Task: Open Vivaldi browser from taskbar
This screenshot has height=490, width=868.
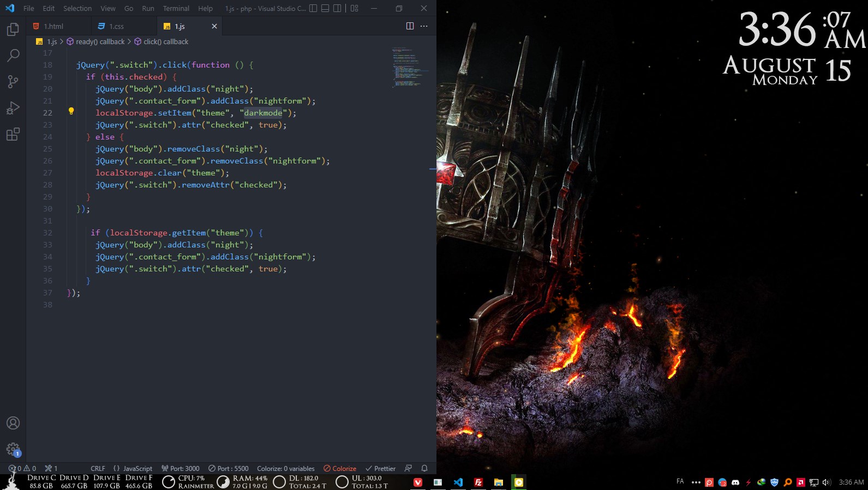Action: (x=418, y=482)
